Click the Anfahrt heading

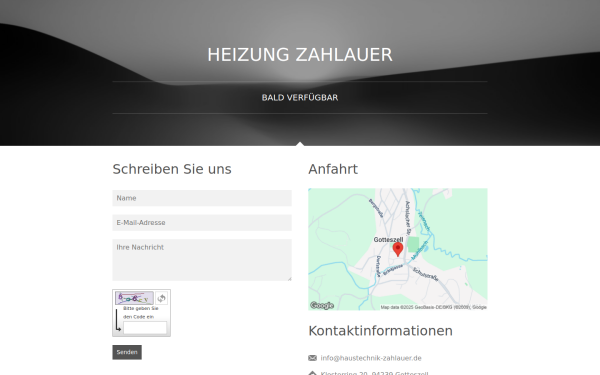[333, 169]
